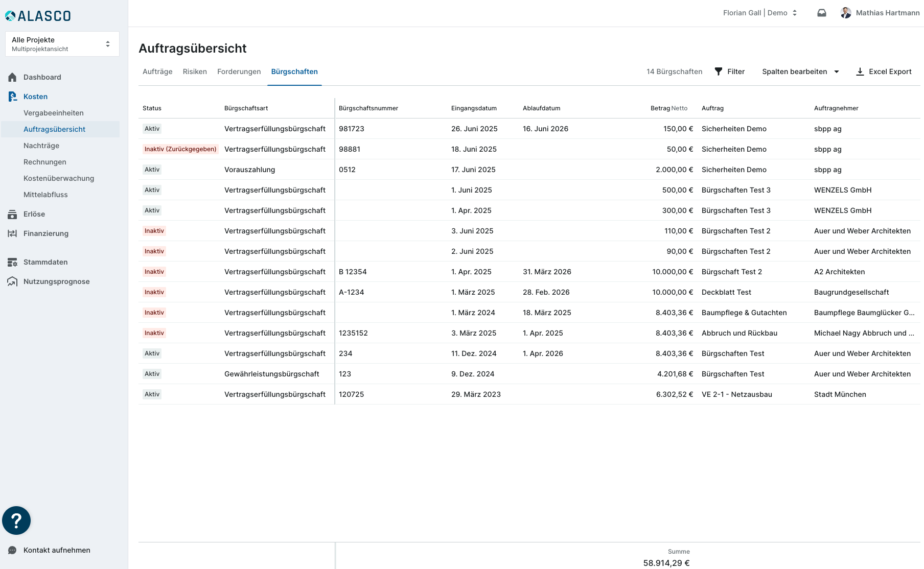Click the Finanzierung sidebar icon
Screen dimensions: 924x569
(12, 233)
